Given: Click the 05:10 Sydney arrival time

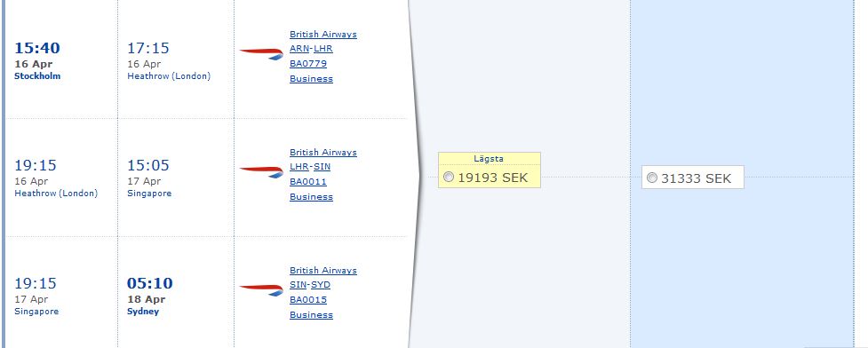Looking at the screenshot, I should pos(150,284).
